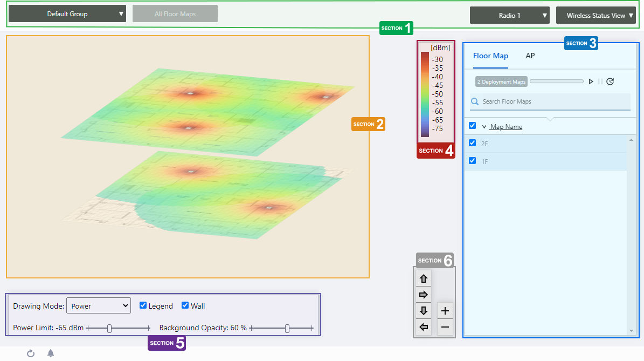Click the pan left arrow button
This screenshot has width=644, height=361.
(x=424, y=327)
